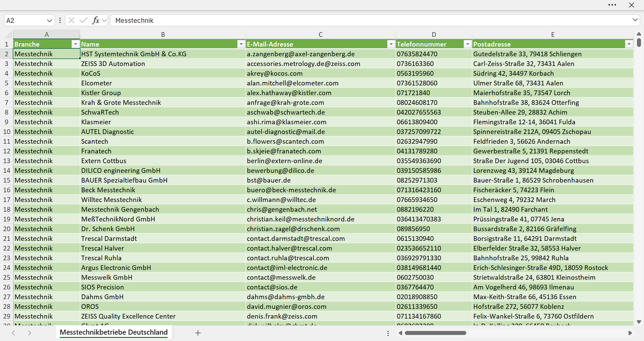
Task: Click phone number 08024608170
Action: pyautogui.click(x=434, y=102)
